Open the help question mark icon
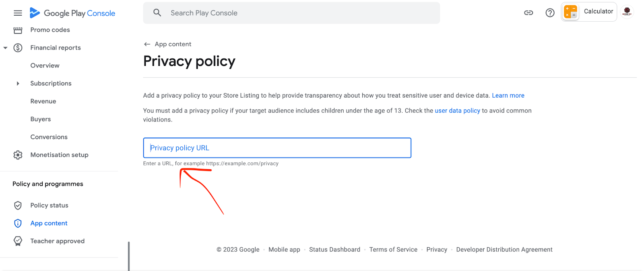This screenshot has width=644, height=271. point(550,13)
